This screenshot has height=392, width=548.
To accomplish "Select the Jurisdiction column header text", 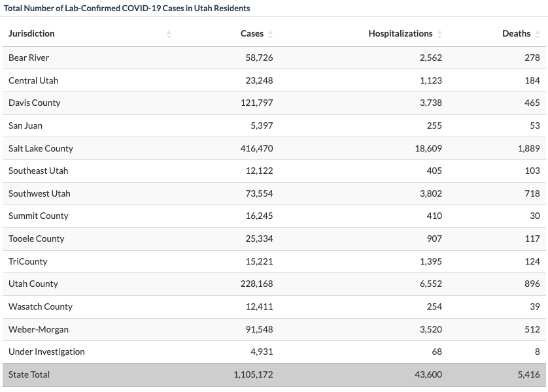I will (x=31, y=33).
